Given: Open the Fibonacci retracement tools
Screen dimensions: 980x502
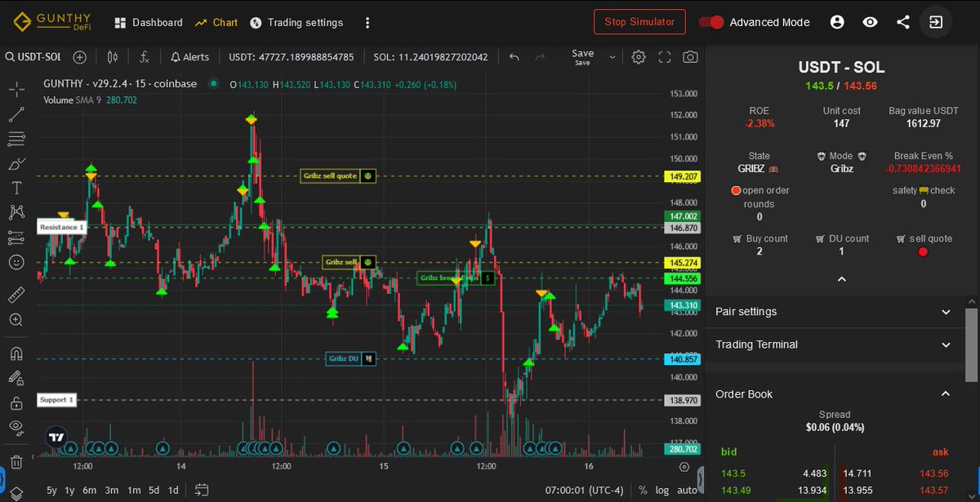Looking at the screenshot, I should click(16, 139).
